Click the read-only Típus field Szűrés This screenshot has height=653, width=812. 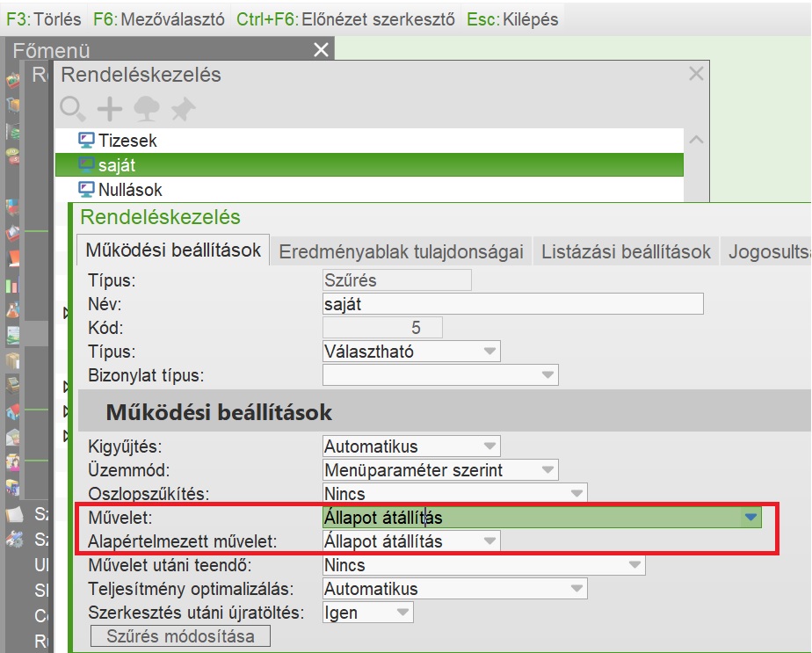click(396, 279)
